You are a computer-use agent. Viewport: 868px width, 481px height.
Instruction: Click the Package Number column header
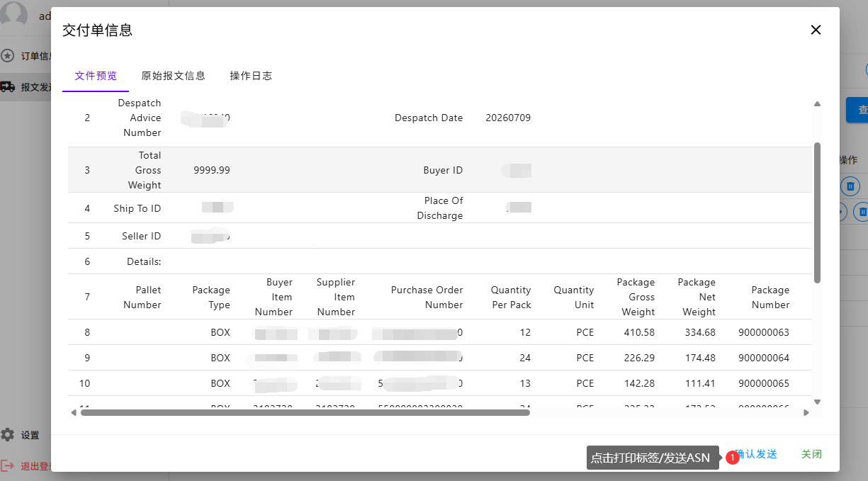point(770,297)
